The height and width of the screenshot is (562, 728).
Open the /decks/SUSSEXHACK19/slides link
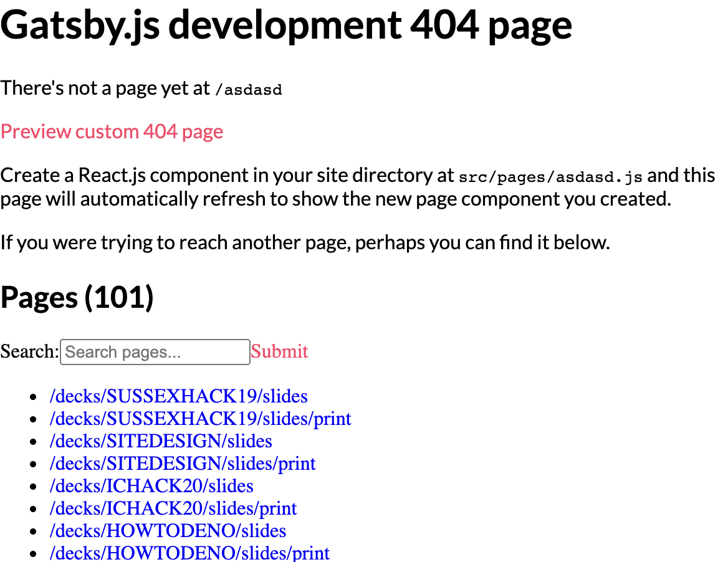pos(178,396)
